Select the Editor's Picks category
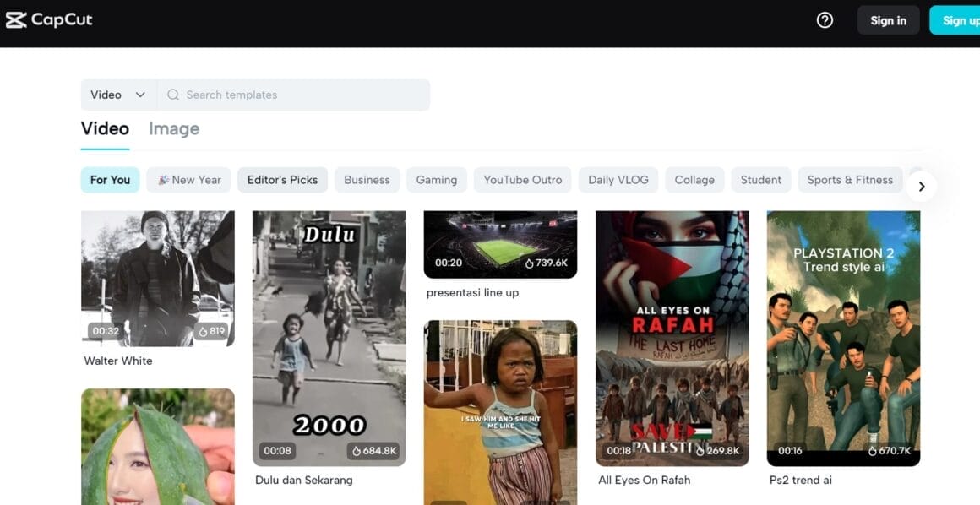This screenshot has width=980, height=505. pyautogui.click(x=282, y=180)
